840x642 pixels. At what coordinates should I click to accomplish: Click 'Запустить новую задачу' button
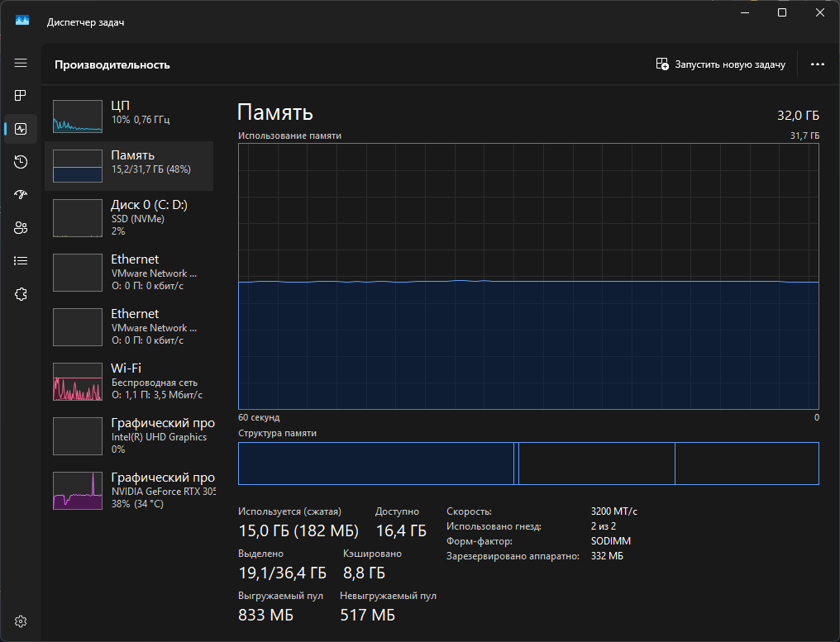720,64
